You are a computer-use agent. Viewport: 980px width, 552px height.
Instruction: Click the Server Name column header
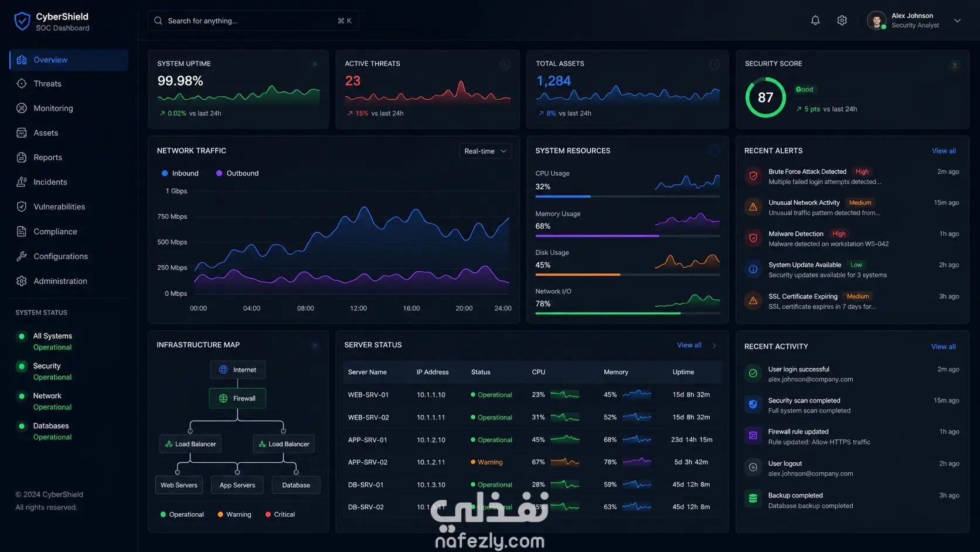pyautogui.click(x=367, y=372)
